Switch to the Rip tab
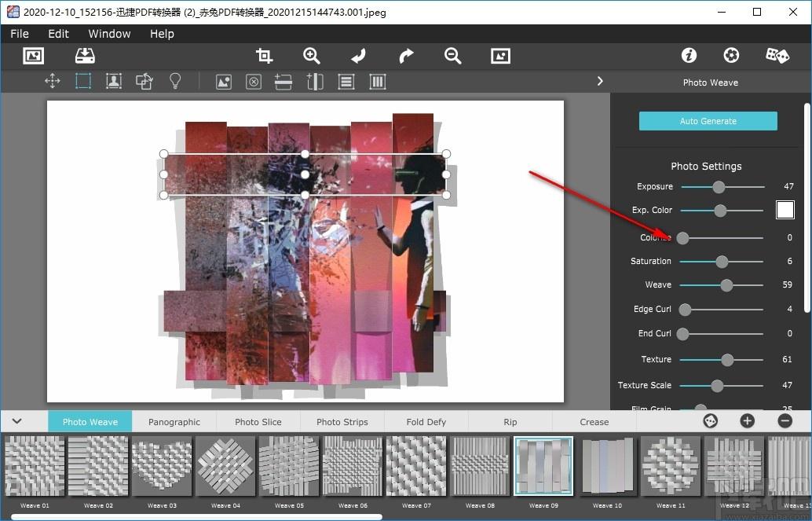This screenshot has width=812, height=521. [x=510, y=421]
